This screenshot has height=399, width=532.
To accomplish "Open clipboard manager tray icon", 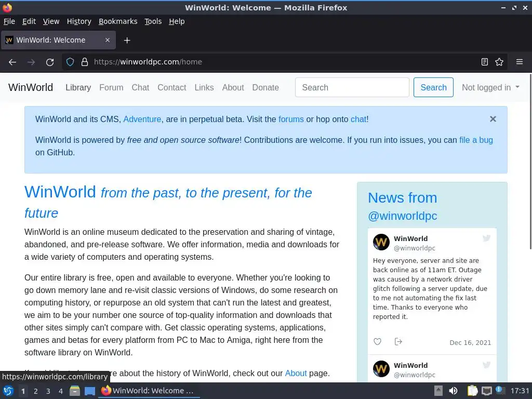I will coord(472,391).
